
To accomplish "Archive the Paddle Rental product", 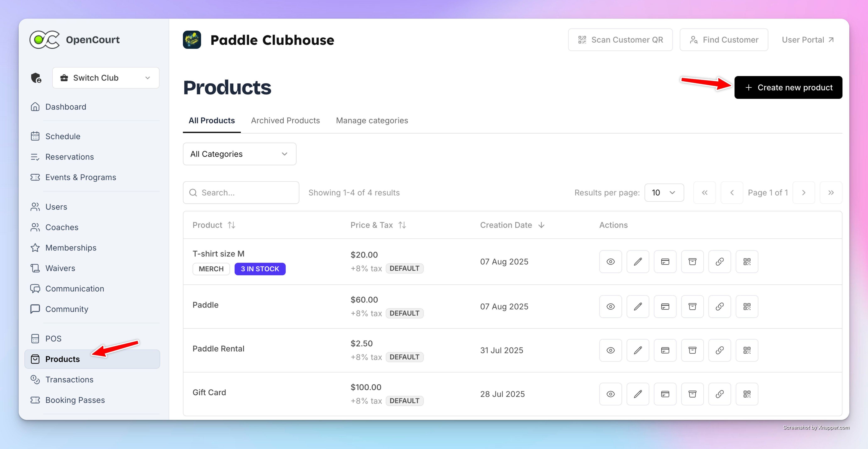I will click(692, 350).
